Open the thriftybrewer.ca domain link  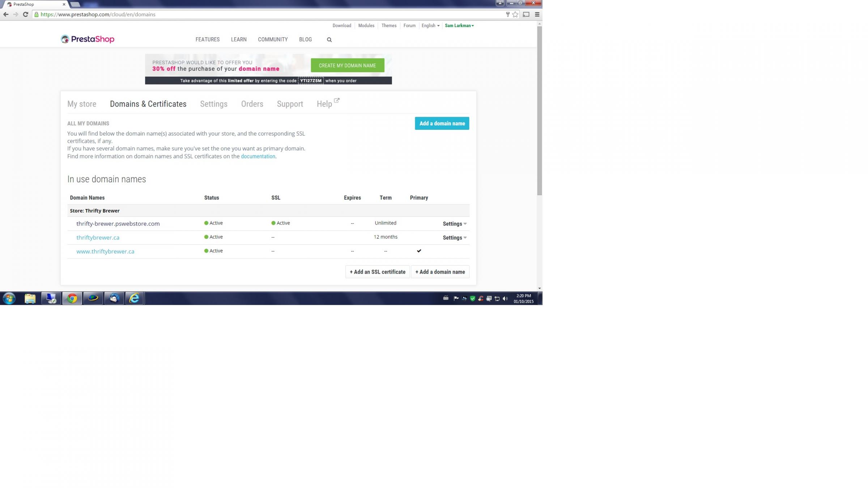98,237
